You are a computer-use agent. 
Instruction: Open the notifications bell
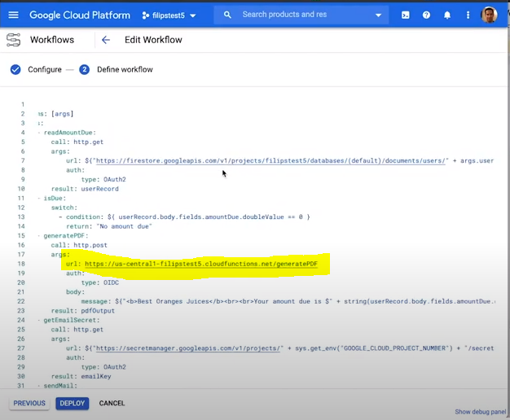coord(447,15)
